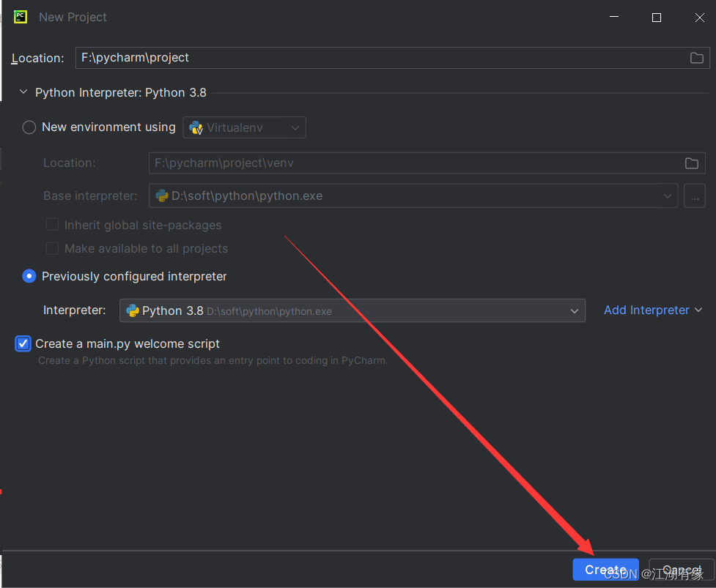Open the Virtualenv environment type dropdown
This screenshot has width=716, height=588.
244,127
